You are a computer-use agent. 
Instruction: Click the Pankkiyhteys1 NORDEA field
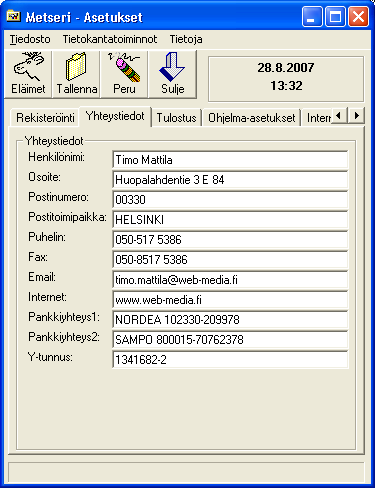(230, 320)
